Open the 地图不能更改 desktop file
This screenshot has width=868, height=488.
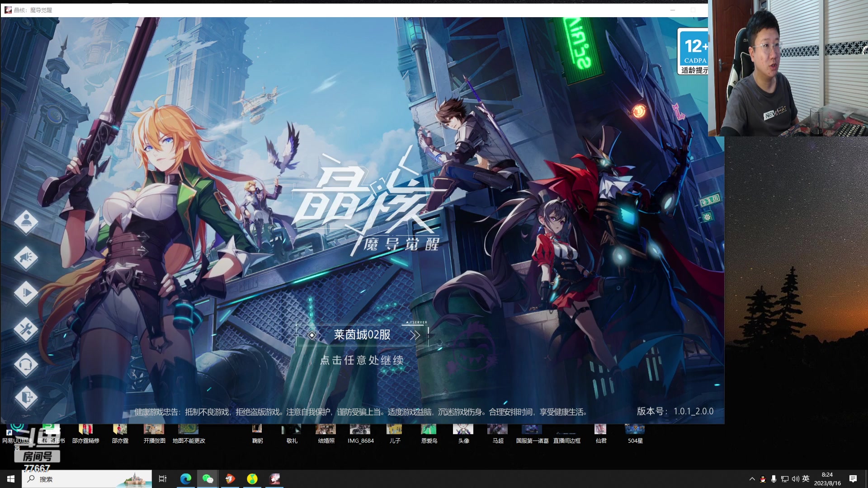click(x=189, y=434)
